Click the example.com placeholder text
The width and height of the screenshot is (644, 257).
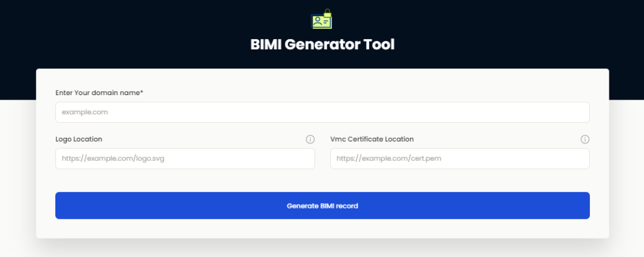click(85, 112)
